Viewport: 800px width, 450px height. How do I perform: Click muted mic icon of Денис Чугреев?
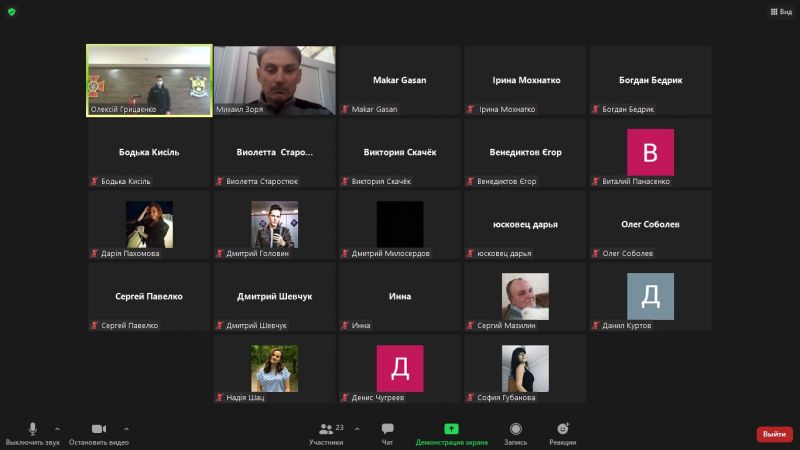tap(345, 397)
